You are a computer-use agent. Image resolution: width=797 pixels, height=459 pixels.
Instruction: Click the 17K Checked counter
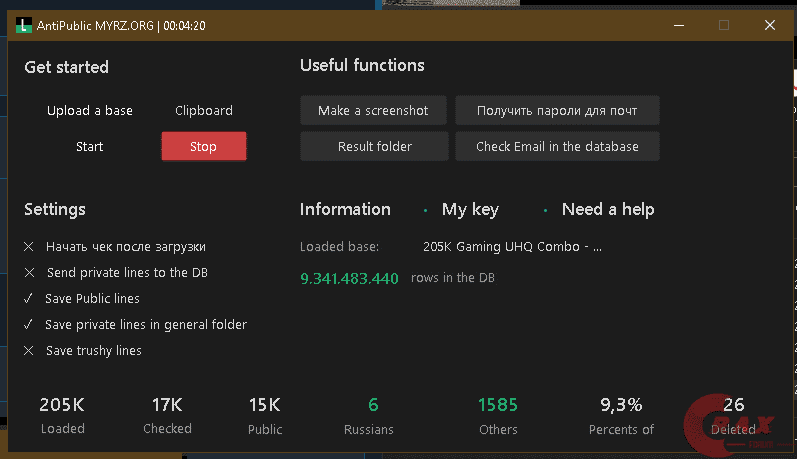[167, 415]
